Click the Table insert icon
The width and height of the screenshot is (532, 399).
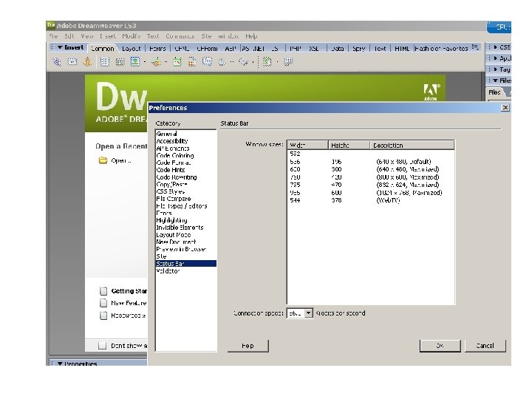click(104, 62)
